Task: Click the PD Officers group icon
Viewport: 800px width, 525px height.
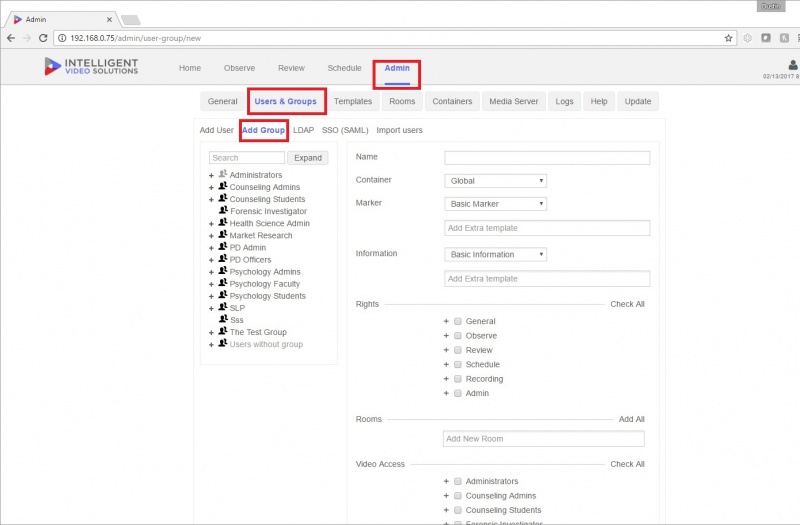Action: [x=223, y=259]
